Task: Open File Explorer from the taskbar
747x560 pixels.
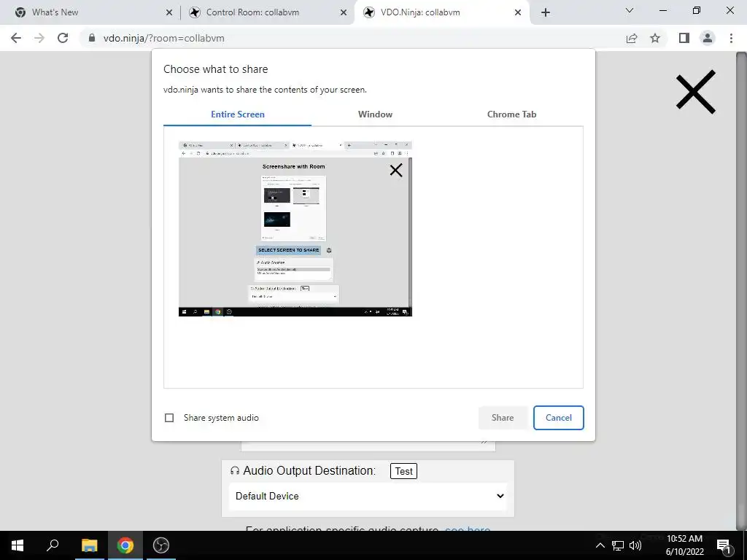Action: pos(89,545)
